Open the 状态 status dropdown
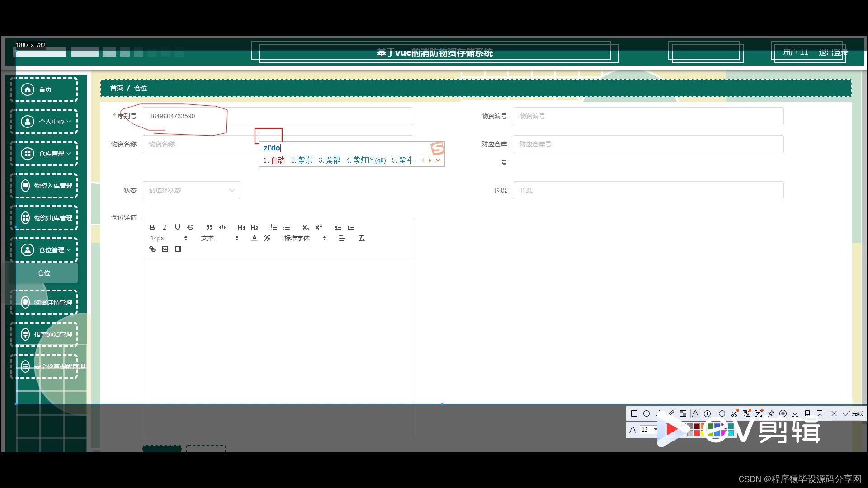Viewport: 868px width, 488px height. click(191, 190)
